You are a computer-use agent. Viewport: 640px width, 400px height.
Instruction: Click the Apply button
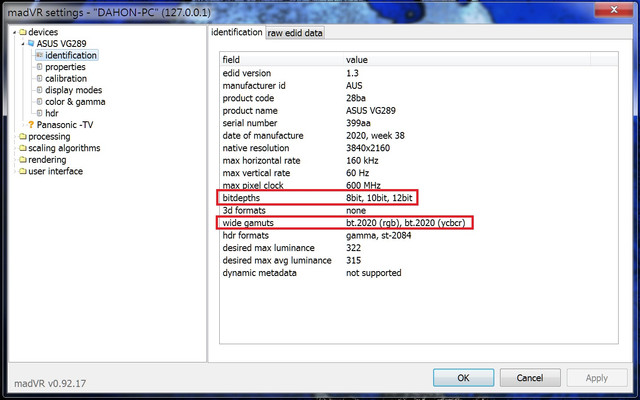click(597, 378)
